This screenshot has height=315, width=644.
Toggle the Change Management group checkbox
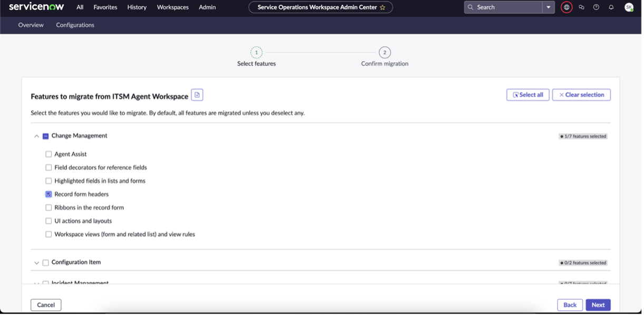point(46,136)
